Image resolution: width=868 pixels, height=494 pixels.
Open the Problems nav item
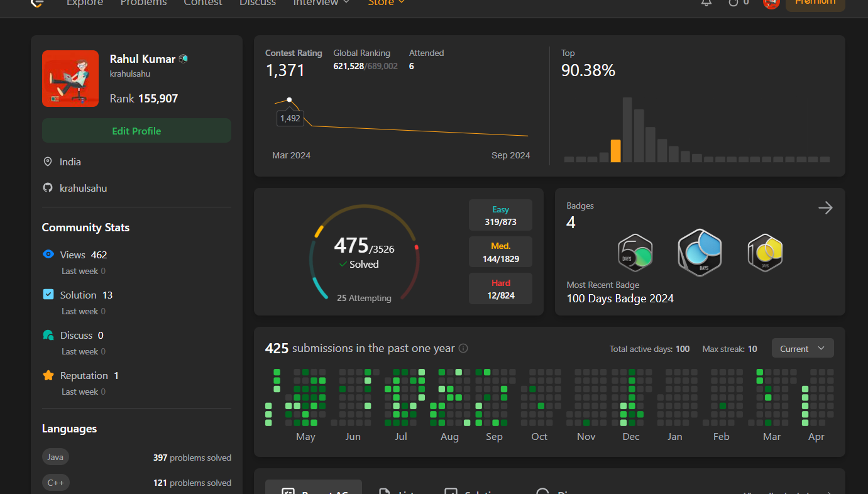click(144, 3)
